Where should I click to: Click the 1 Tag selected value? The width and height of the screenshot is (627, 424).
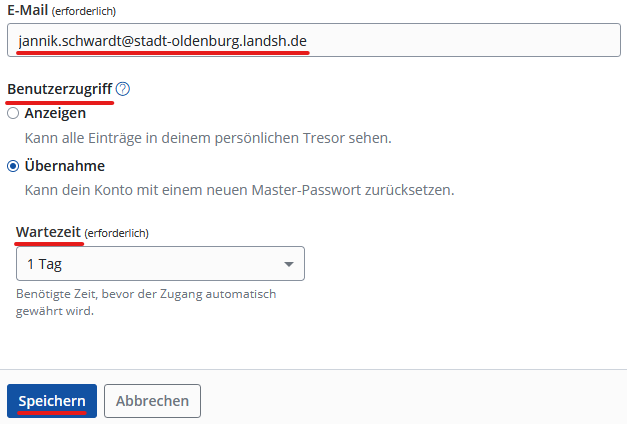pos(45,264)
